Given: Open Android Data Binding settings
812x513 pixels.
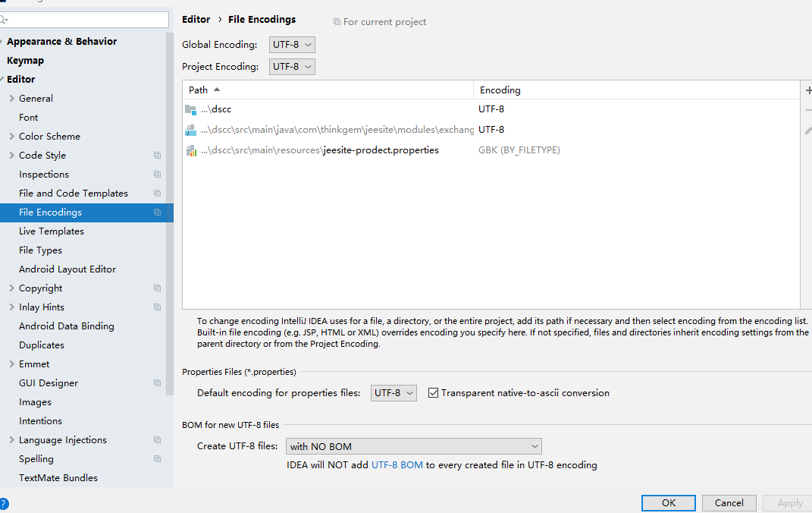Looking at the screenshot, I should [x=66, y=326].
